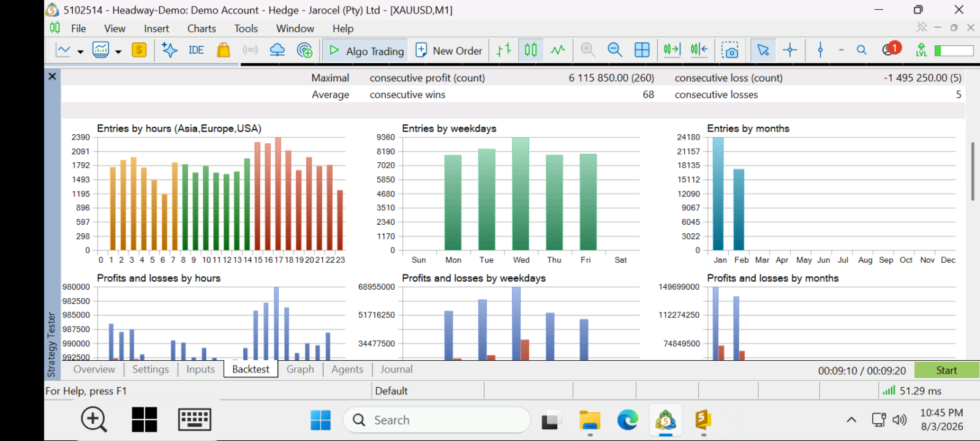Click the vertical scrollbar in report
The image size is (980, 441).
[x=972, y=171]
